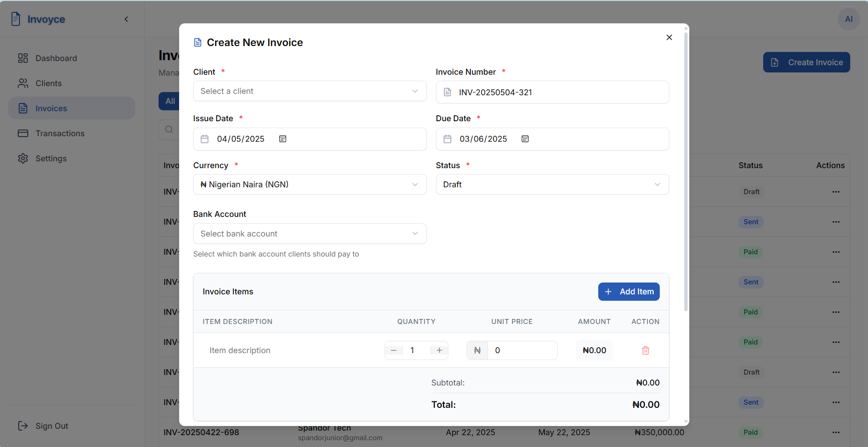
Task: Click the Dashboard grid icon
Action: (23, 58)
